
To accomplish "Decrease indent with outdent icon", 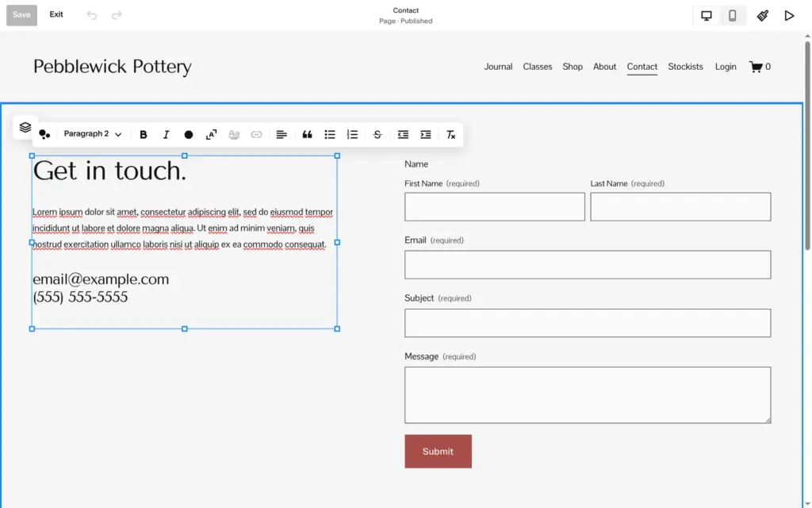I will click(x=403, y=135).
